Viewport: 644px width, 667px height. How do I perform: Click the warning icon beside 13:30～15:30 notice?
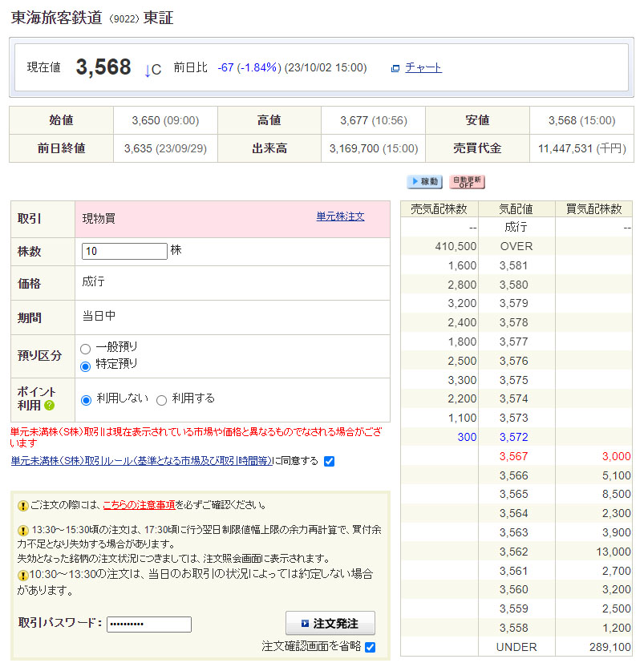(x=23, y=531)
